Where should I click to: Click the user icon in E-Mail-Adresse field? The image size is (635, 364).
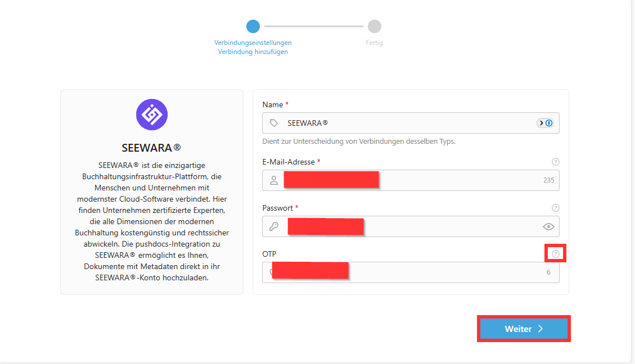click(274, 180)
